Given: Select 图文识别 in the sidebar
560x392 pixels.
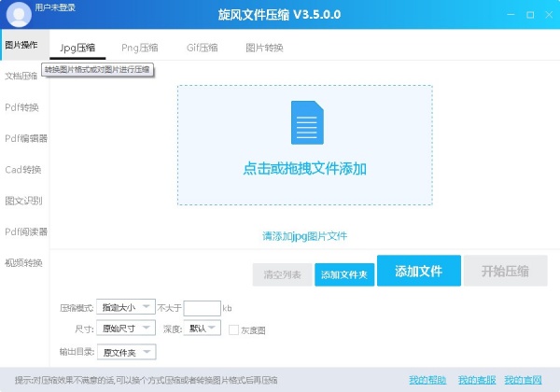Looking at the screenshot, I should coord(22,201).
